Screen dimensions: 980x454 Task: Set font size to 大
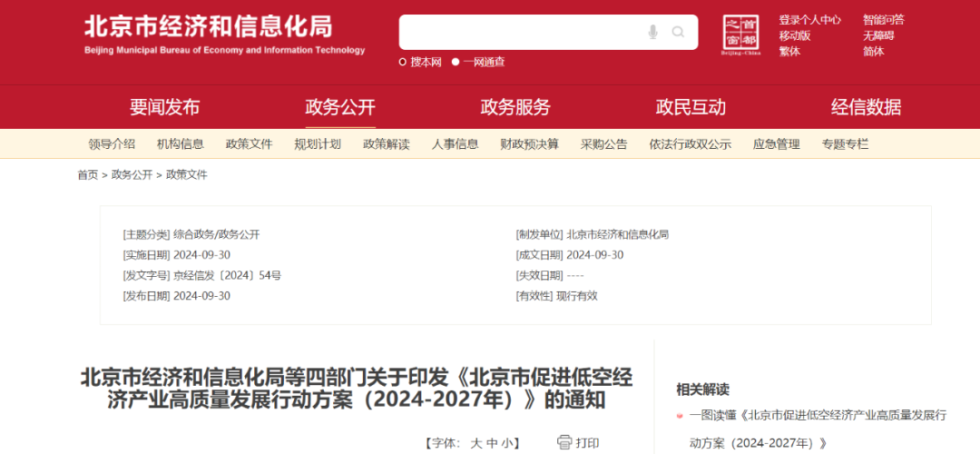click(x=476, y=443)
